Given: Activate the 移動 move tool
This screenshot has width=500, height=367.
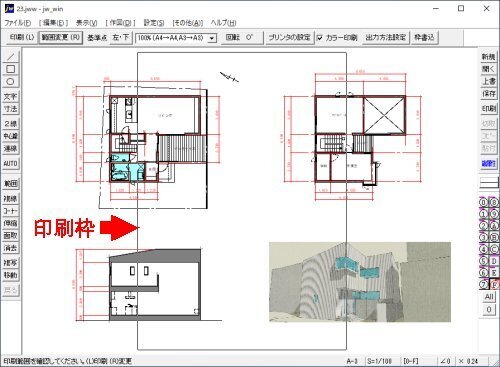Looking at the screenshot, I should pyautogui.click(x=10, y=275).
